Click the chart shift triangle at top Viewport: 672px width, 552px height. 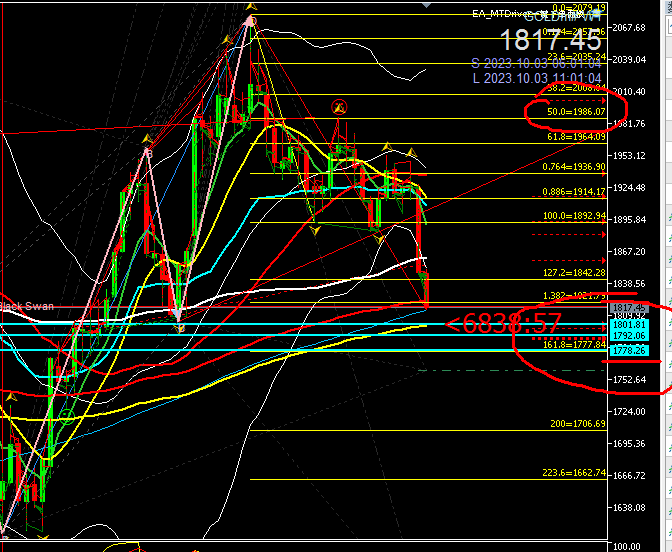click(x=426, y=5)
